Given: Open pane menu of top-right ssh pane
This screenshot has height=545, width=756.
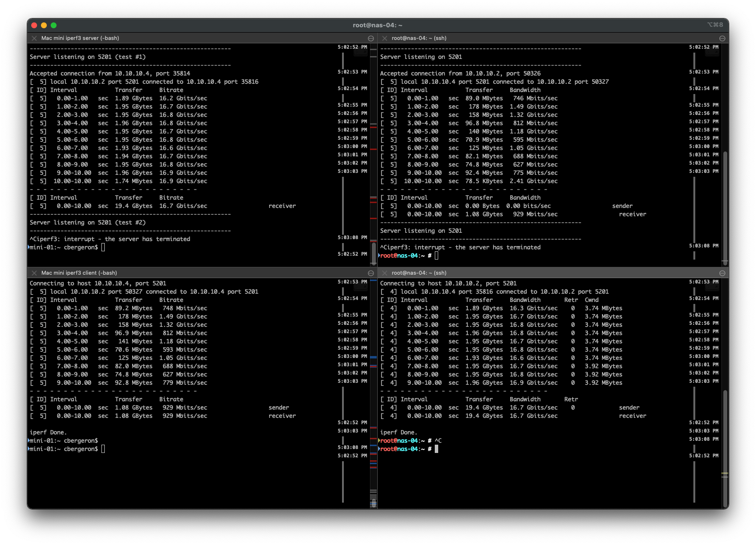Looking at the screenshot, I should (x=722, y=38).
